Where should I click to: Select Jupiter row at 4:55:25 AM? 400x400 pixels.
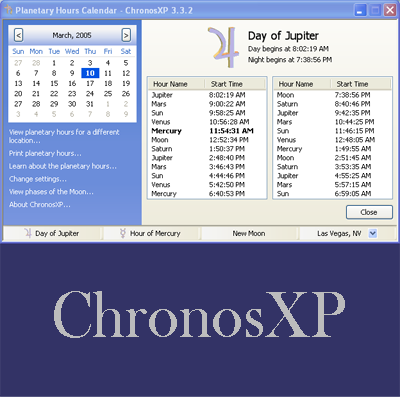[332, 176]
